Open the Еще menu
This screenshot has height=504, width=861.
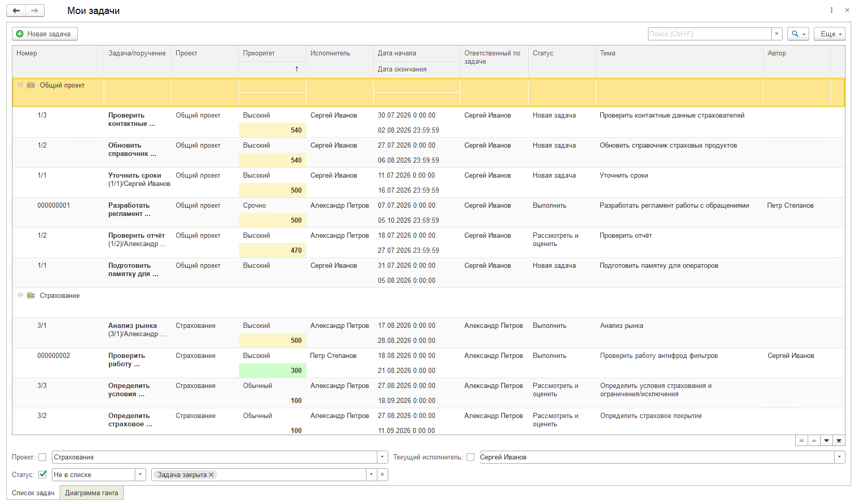[829, 34]
